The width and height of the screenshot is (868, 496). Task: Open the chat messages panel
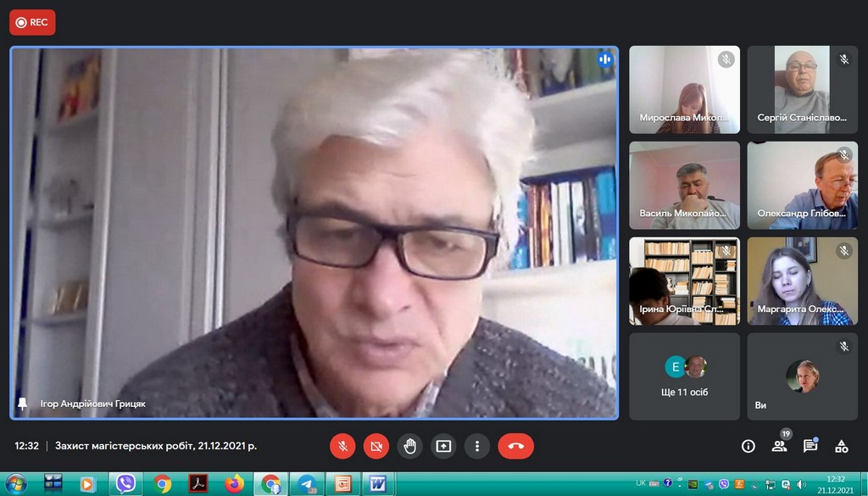pos(810,446)
